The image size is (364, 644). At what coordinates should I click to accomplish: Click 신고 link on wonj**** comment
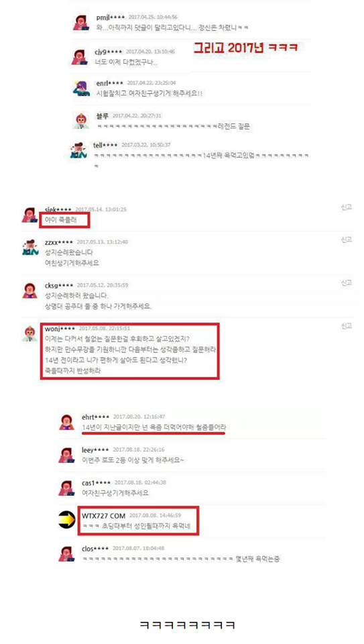(346, 326)
